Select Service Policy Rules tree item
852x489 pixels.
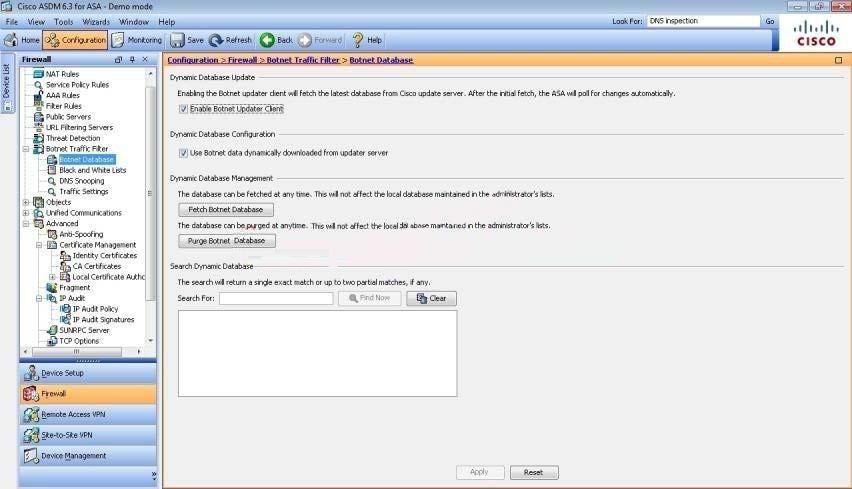(x=77, y=85)
